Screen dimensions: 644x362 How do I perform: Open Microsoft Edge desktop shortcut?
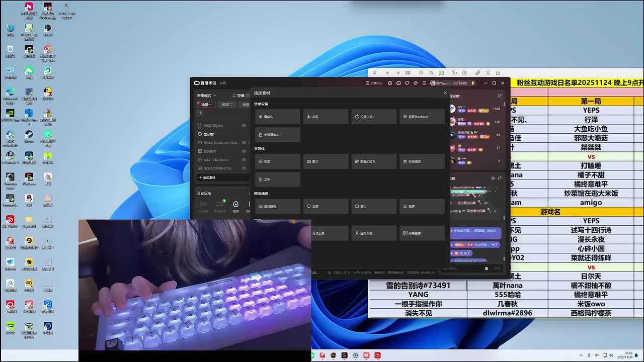[x=10, y=94]
